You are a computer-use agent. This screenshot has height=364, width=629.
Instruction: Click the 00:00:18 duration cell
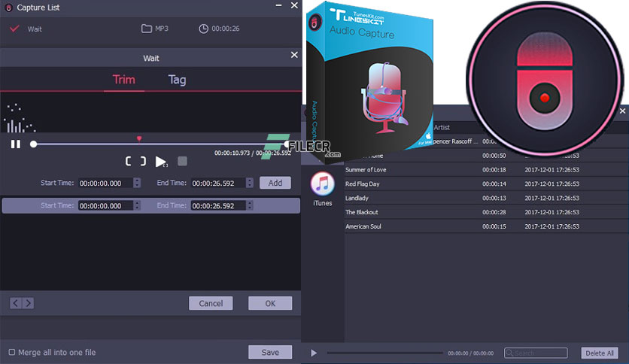[494, 169]
